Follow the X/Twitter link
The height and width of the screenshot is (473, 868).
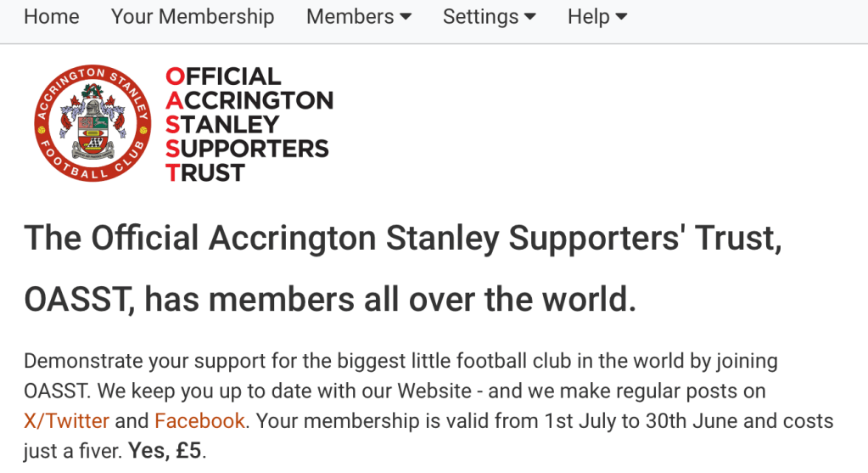[x=66, y=420]
